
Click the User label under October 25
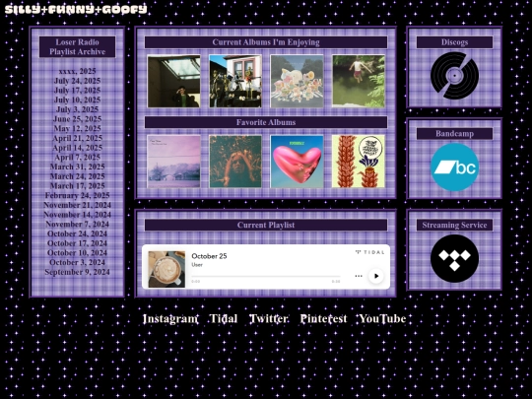click(197, 265)
